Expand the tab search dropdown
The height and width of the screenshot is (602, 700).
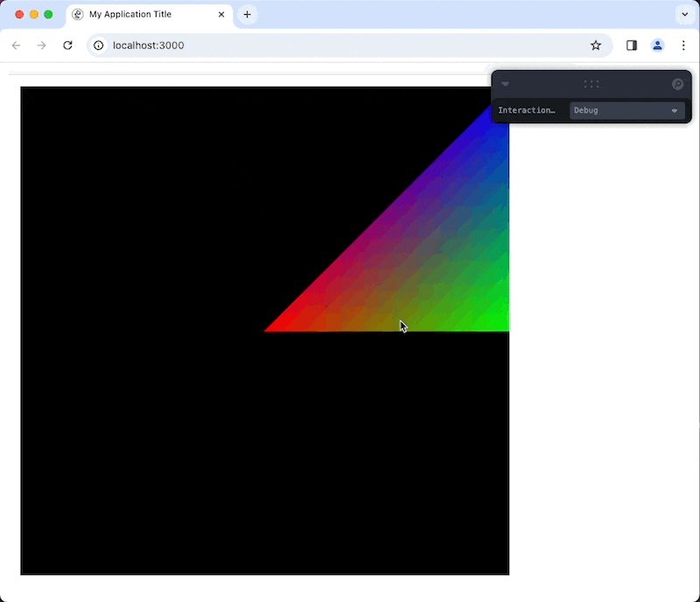683,15
